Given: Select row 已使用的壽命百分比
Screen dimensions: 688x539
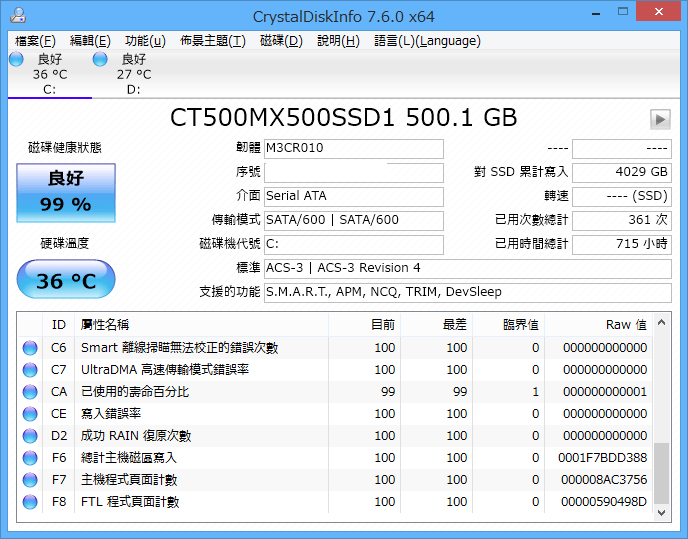Looking at the screenshot, I should pos(335,392).
